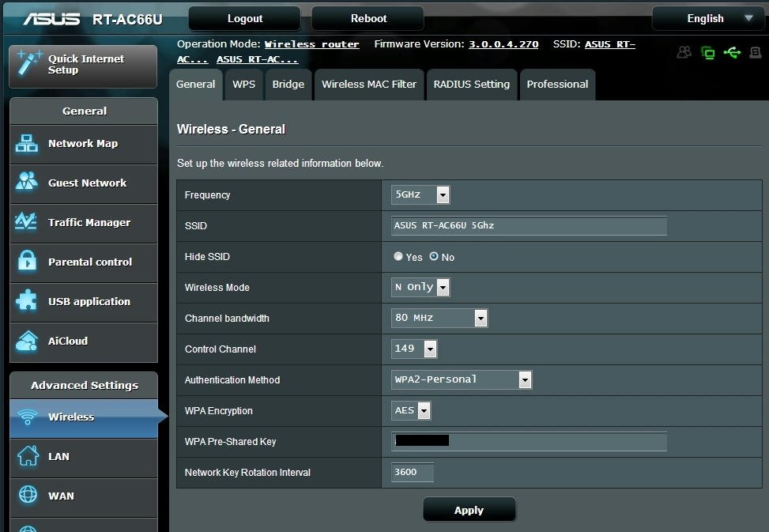The height and width of the screenshot is (532, 769).
Task: Click the Quick Internet Setup wand icon
Action: tap(28, 63)
